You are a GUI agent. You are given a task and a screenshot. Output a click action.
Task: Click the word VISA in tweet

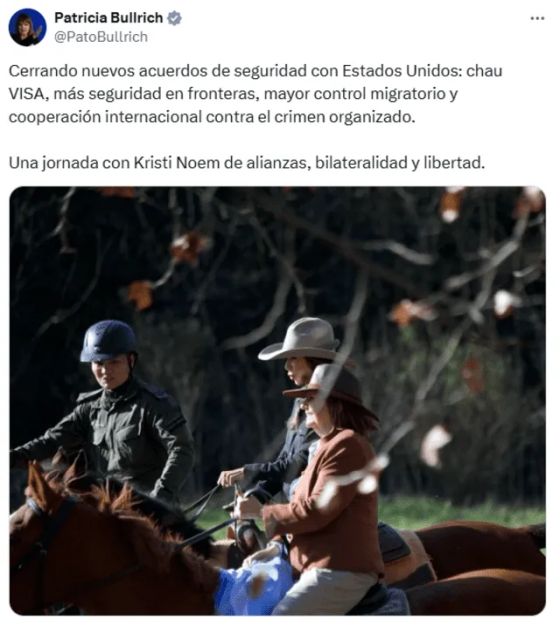click(x=26, y=94)
